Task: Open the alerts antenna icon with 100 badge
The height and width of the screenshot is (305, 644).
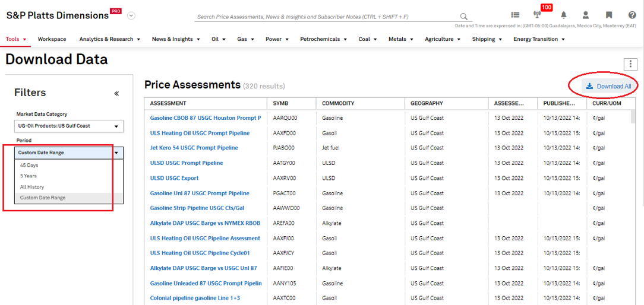Action: point(536,15)
